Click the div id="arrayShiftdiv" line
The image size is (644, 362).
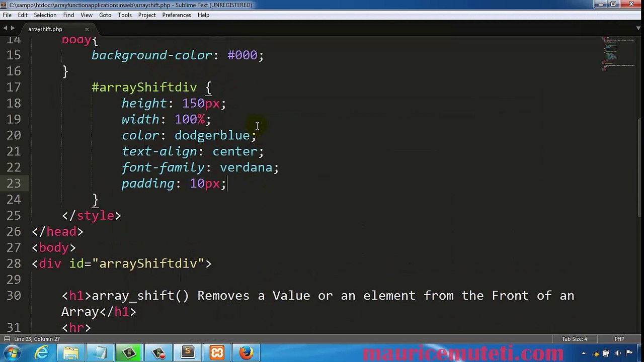coord(122,264)
